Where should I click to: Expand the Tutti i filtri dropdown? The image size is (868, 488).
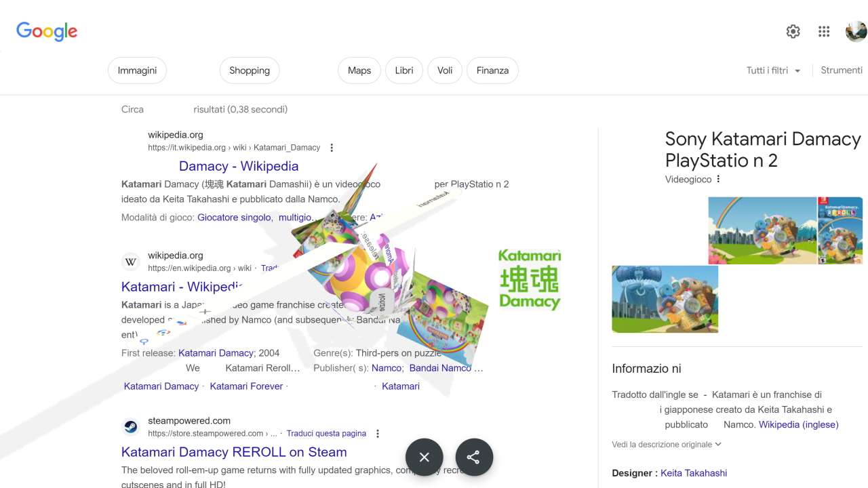click(774, 70)
